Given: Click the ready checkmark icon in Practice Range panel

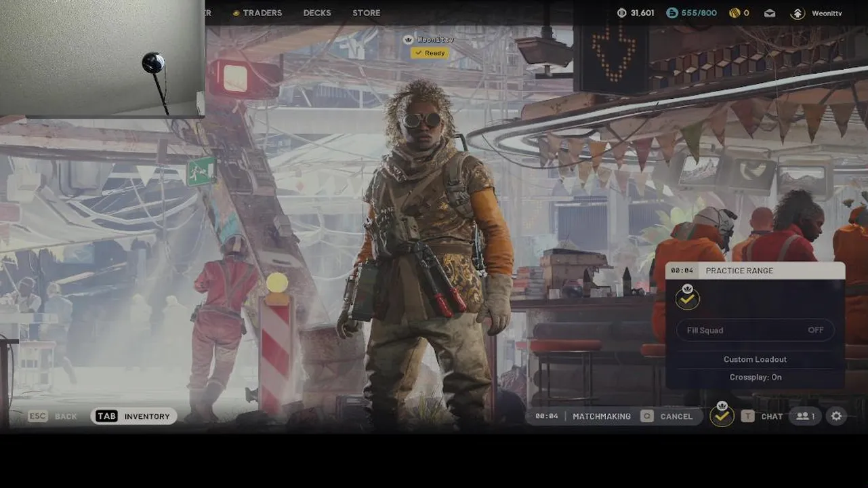Looking at the screenshot, I should tap(687, 297).
